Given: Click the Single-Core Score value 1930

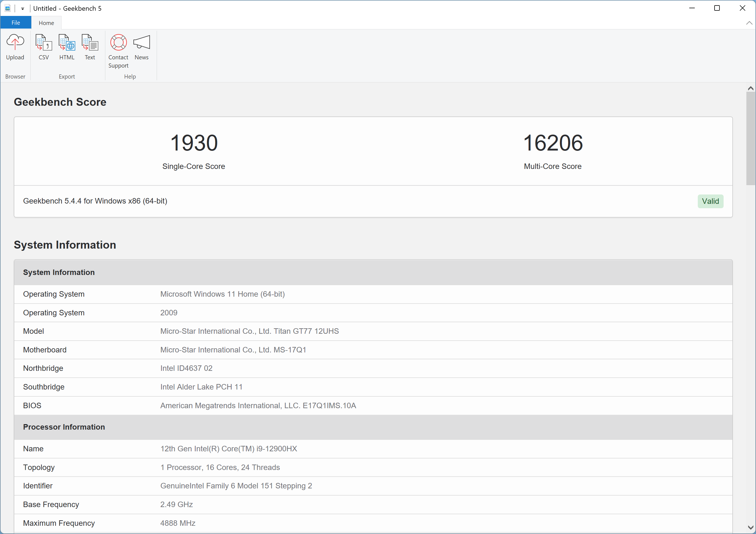Looking at the screenshot, I should pos(194,143).
